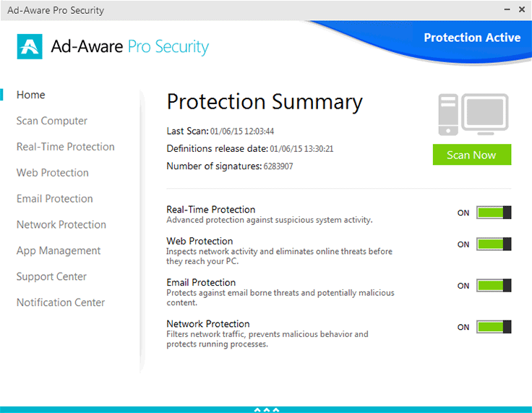Screen dimensions: 532x413
Task: Disable the Web Protection switch
Action: [x=494, y=244]
